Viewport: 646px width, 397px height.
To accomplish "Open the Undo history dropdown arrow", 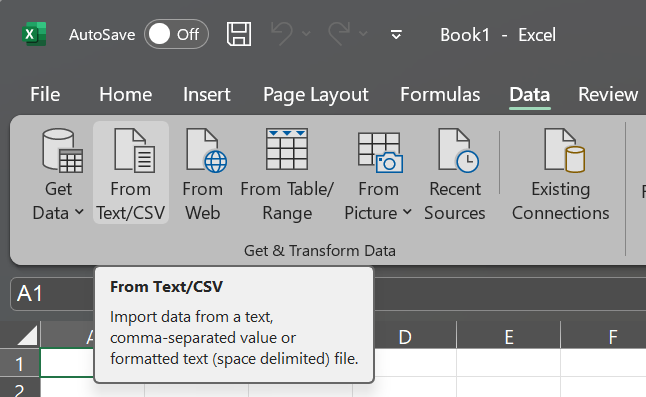I will coord(306,33).
